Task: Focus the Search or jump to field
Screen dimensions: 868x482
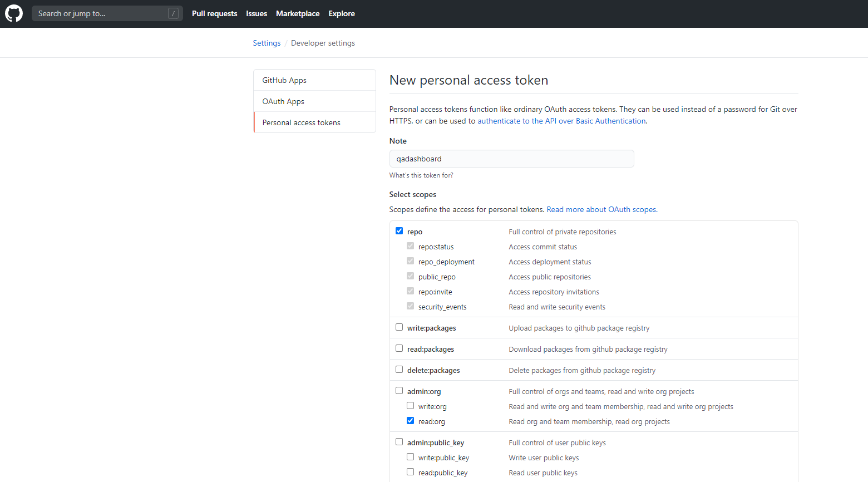Action: click(107, 13)
